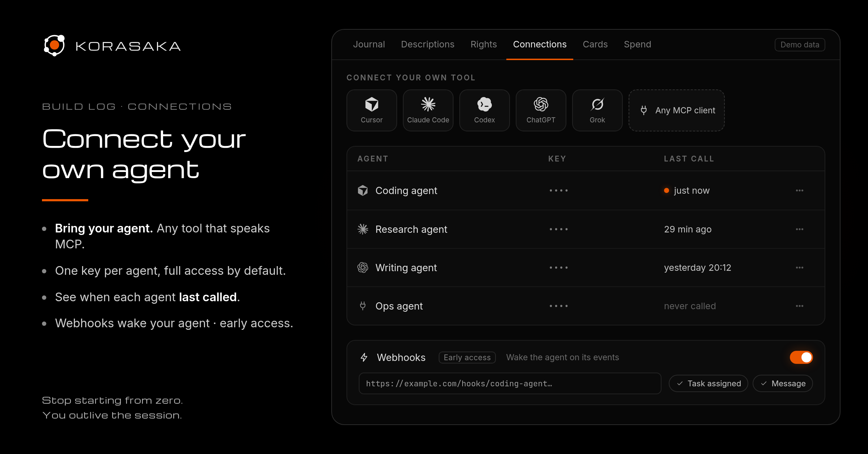The width and height of the screenshot is (868, 454).
Task: Open the Cards tab
Action: pyautogui.click(x=595, y=44)
